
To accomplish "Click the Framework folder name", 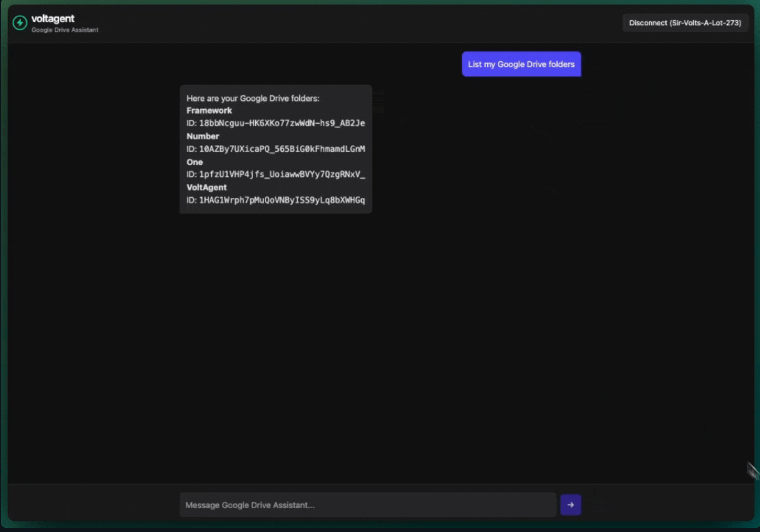I will [209, 110].
